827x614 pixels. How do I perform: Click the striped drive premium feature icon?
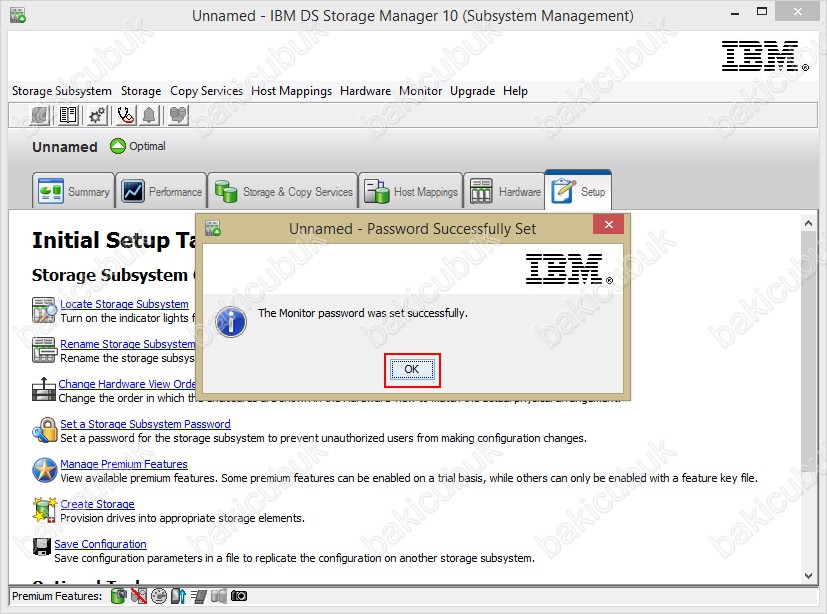click(x=199, y=596)
